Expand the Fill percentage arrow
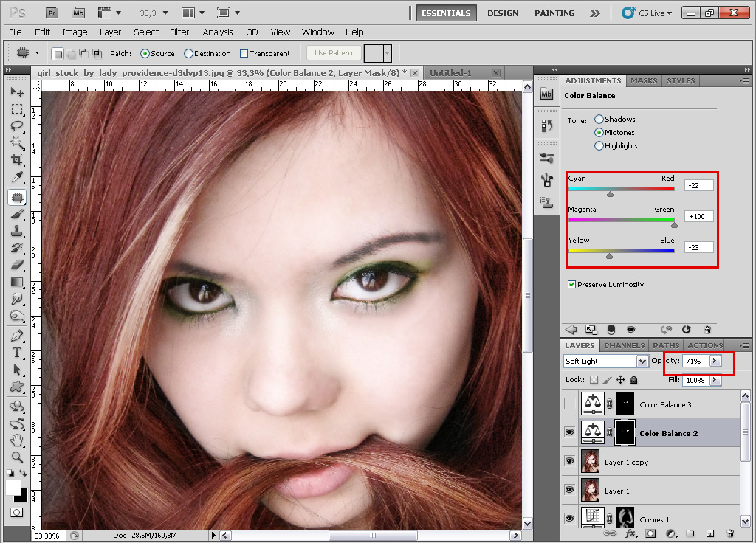This screenshot has height=543, width=756. [x=714, y=381]
